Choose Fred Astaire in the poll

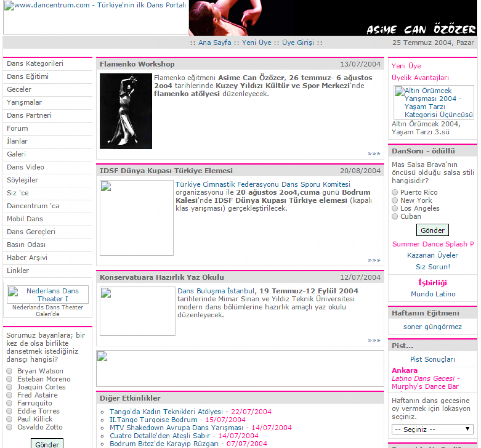pos(9,395)
